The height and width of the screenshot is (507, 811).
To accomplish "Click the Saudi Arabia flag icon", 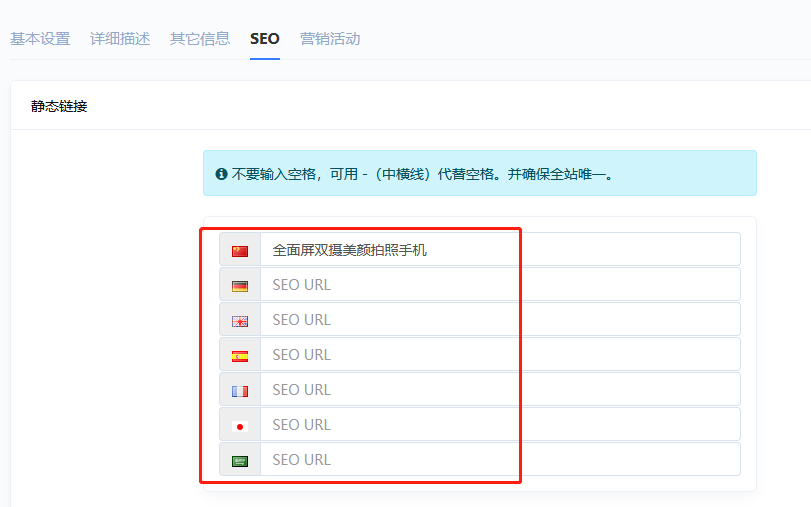I will coord(240,461).
